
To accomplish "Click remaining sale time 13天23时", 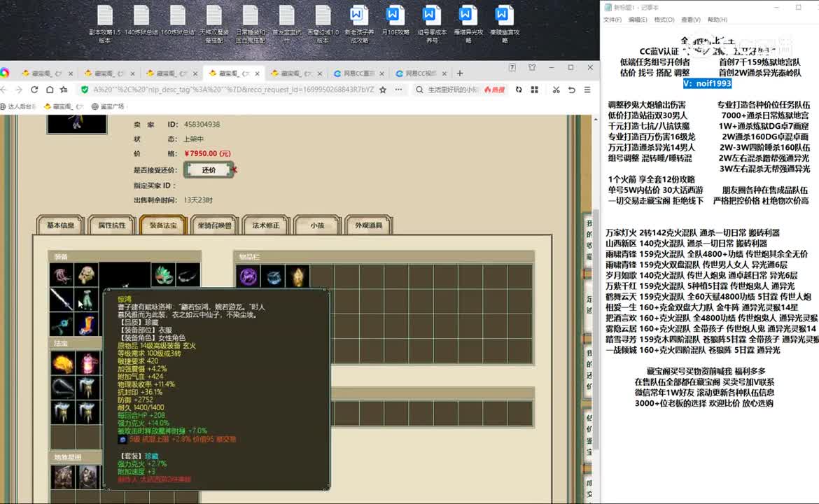I will click(x=198, y=200).
